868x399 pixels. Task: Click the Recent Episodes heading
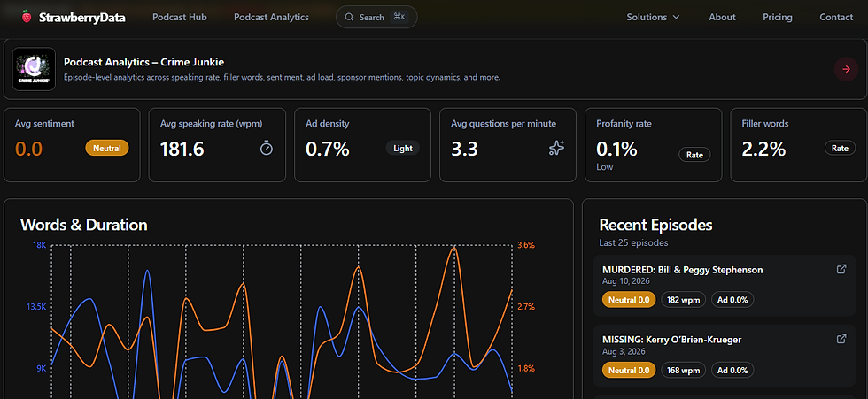click(x=655, y=225)
